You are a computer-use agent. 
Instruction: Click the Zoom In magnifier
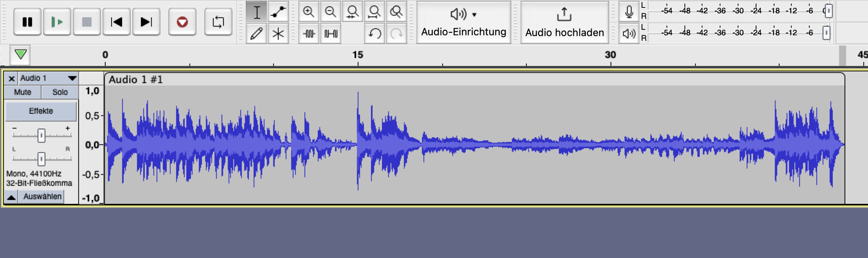coord(309,12)
